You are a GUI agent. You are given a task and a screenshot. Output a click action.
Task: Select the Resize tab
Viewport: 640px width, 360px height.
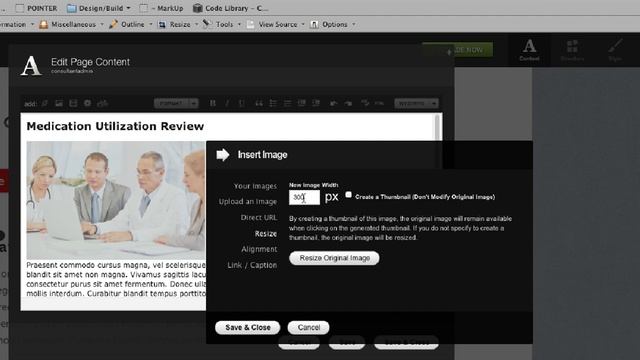click(x=266, y=233)
